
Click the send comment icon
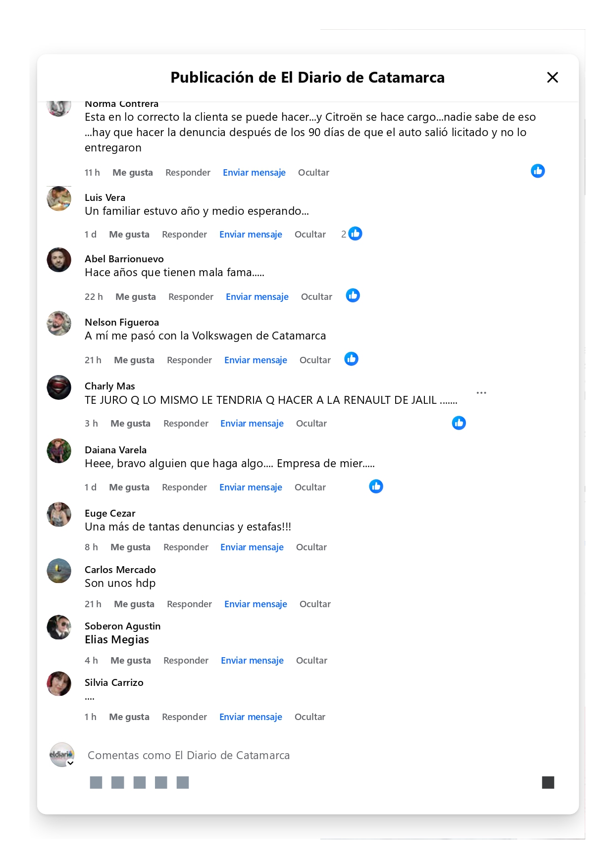point(548,782)
